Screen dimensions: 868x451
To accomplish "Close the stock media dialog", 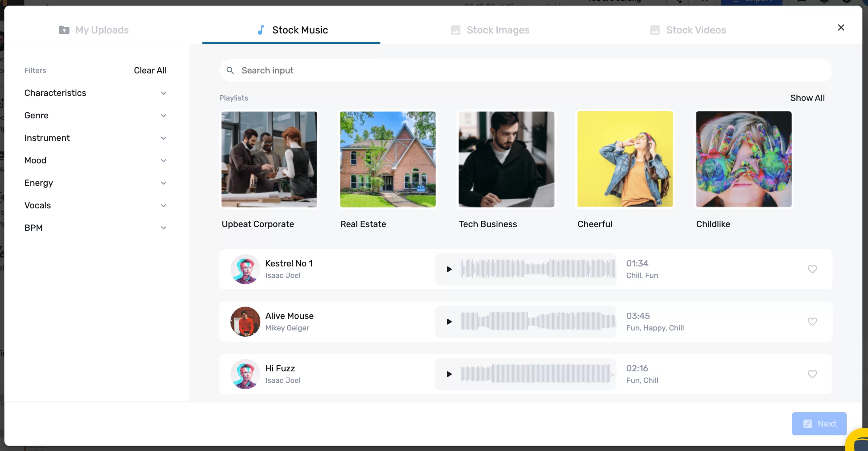I will click(841, 27).
